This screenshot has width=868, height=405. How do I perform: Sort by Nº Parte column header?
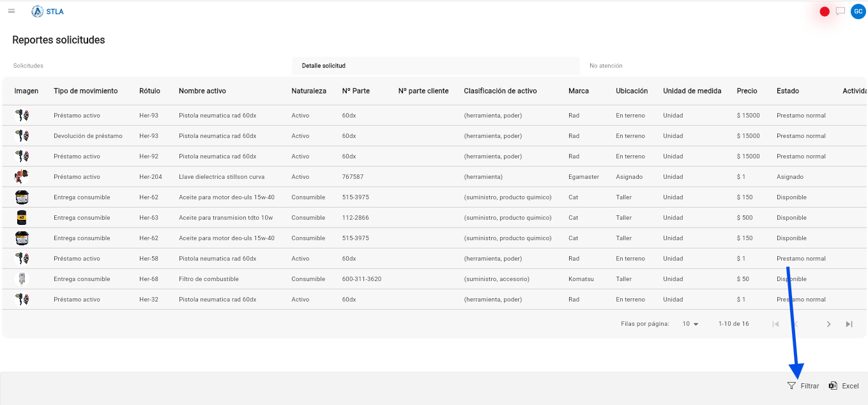pyautogui.click(x=356, y=91)
